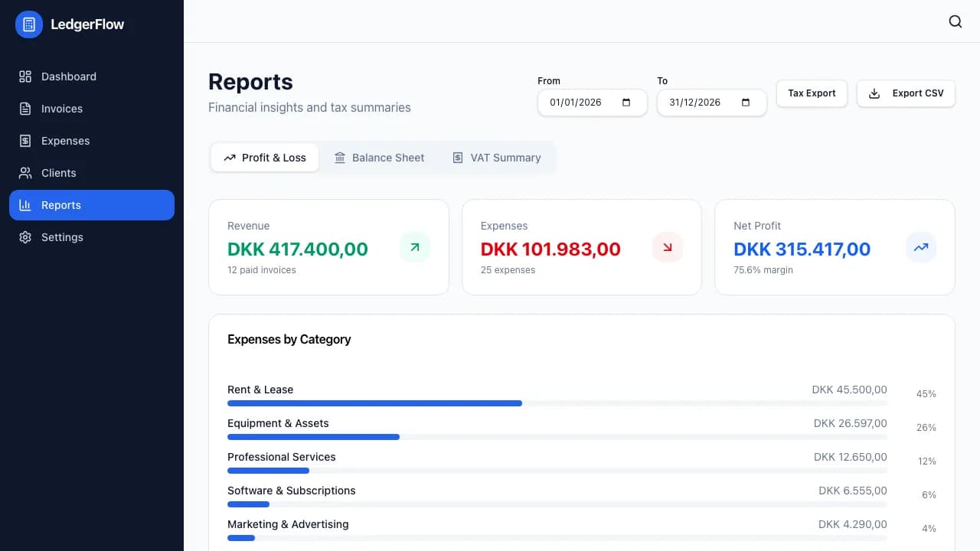Click the blue trend icon in Net Profit card
The width and height of the screenshot is (980, 551).
point(921,247)
